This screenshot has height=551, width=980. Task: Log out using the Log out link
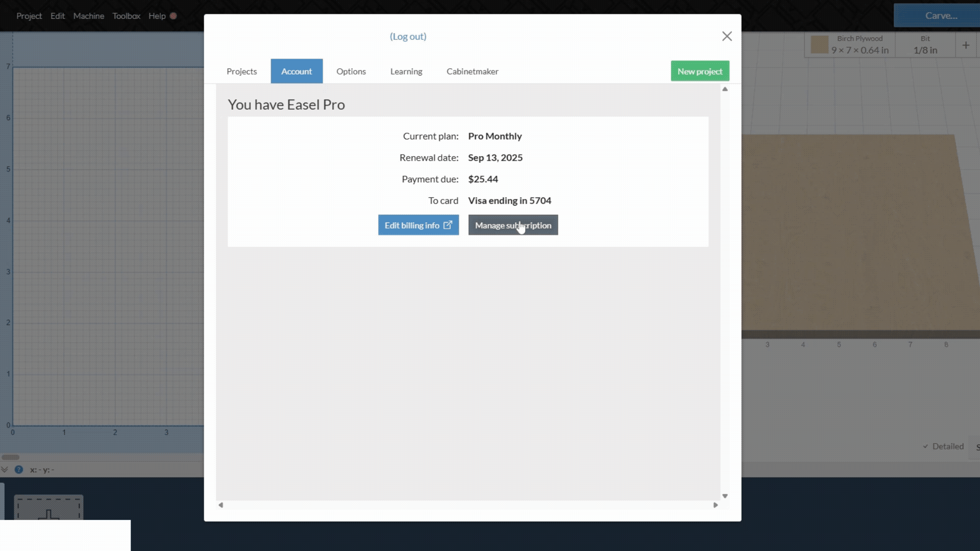[408, 36]
